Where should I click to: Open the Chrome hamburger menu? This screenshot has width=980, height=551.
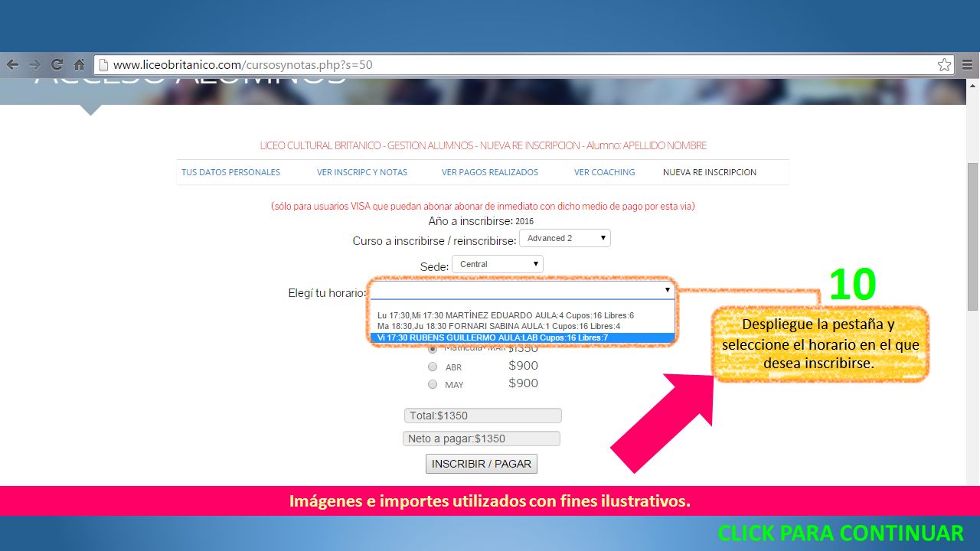(x=968, y=65)
